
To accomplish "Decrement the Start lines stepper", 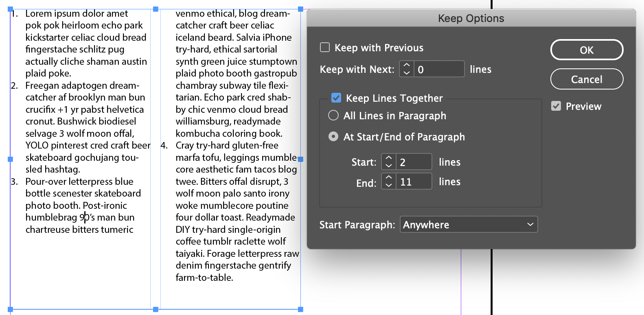I will (x=389, y=166).
